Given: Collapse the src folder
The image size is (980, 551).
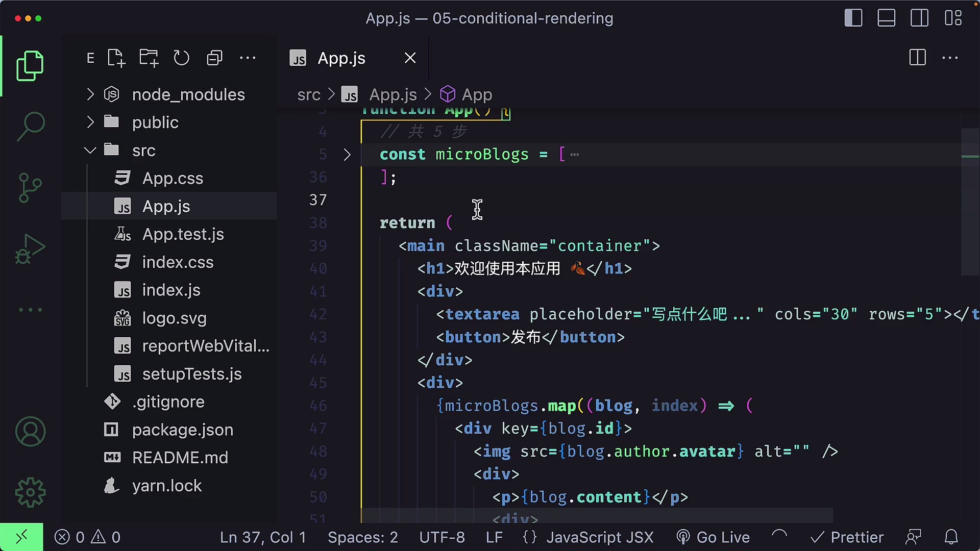Looking at the screenshot, I should [x=169, y=151].
